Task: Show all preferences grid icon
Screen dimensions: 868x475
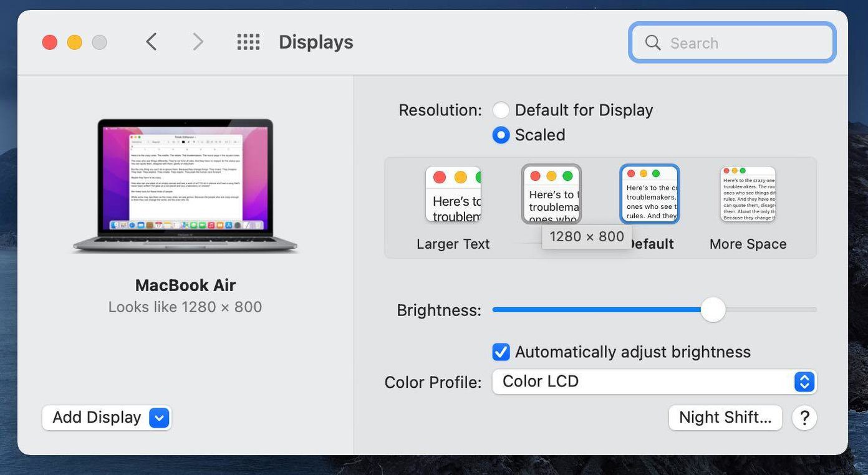Action: [248, 42]
